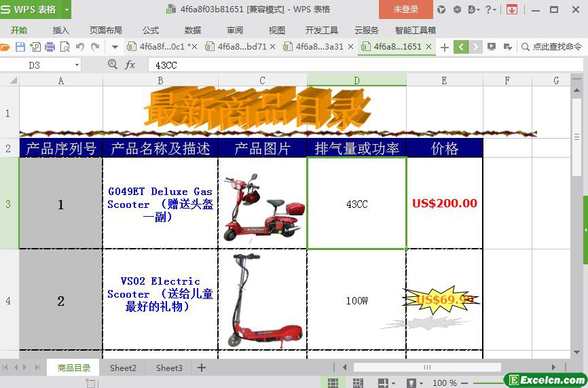The height and width of the screenshot is (388, 588).
Task: Open the 公式 ribbon tab
Action: (x=151, y=30)
